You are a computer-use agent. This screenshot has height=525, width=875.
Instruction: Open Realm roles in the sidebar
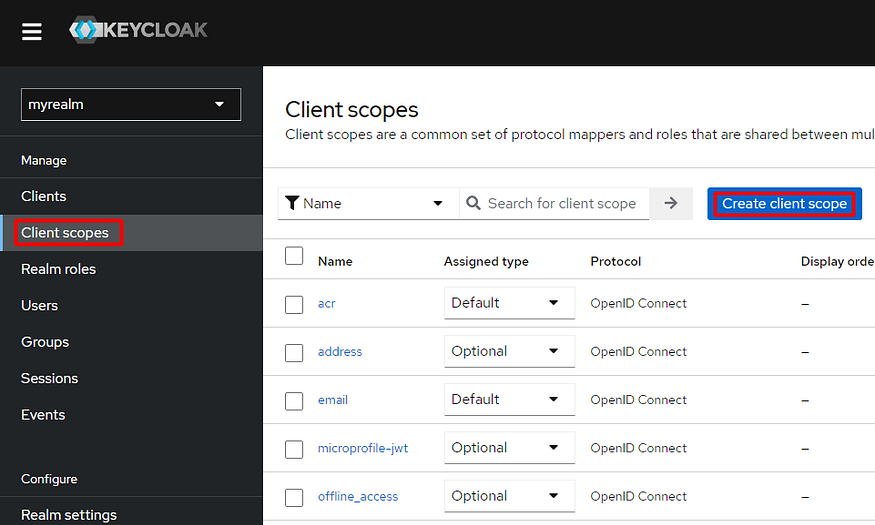tap(131, 269)
